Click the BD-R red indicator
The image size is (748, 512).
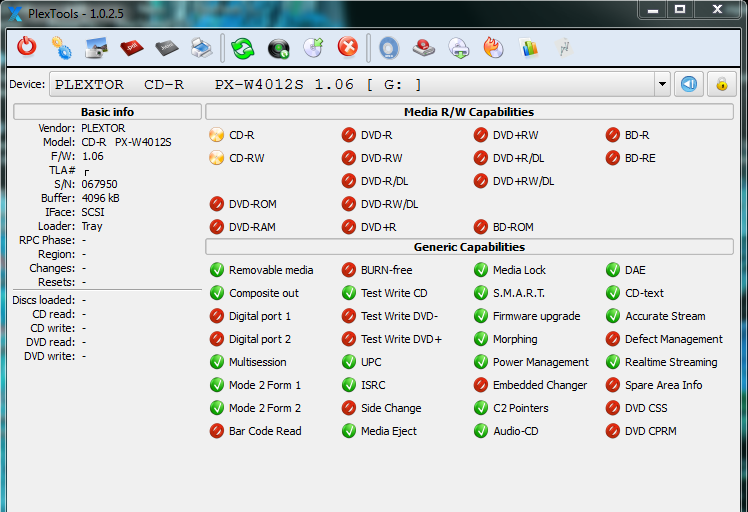pyautogui.click(x=613, y=135)
